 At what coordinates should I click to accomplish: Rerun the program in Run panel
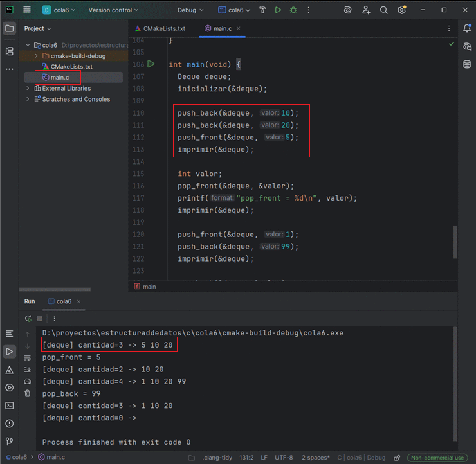point(28,318)
